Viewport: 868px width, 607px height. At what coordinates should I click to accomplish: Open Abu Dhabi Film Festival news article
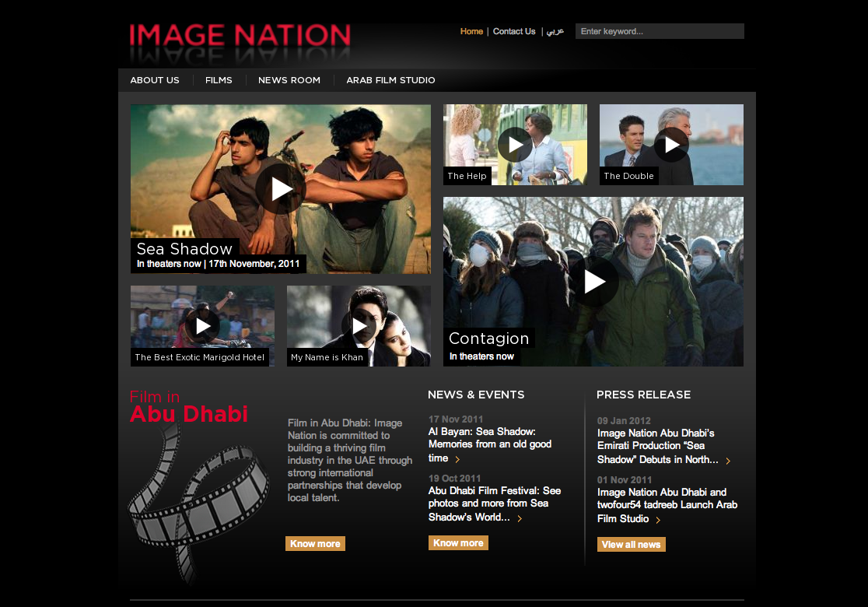pyautogui.click(x=495, y=504)
